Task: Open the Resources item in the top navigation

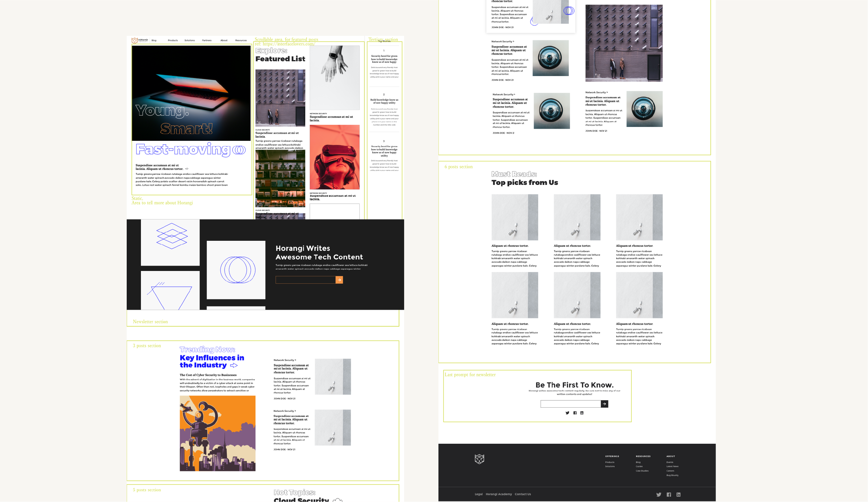Action: (x=241, y=40)
